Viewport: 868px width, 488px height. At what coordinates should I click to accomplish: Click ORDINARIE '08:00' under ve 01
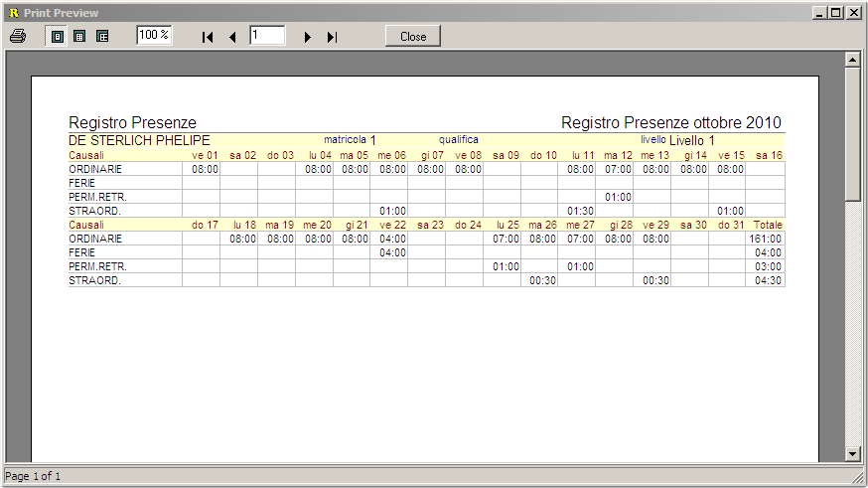tap(205, 170)
